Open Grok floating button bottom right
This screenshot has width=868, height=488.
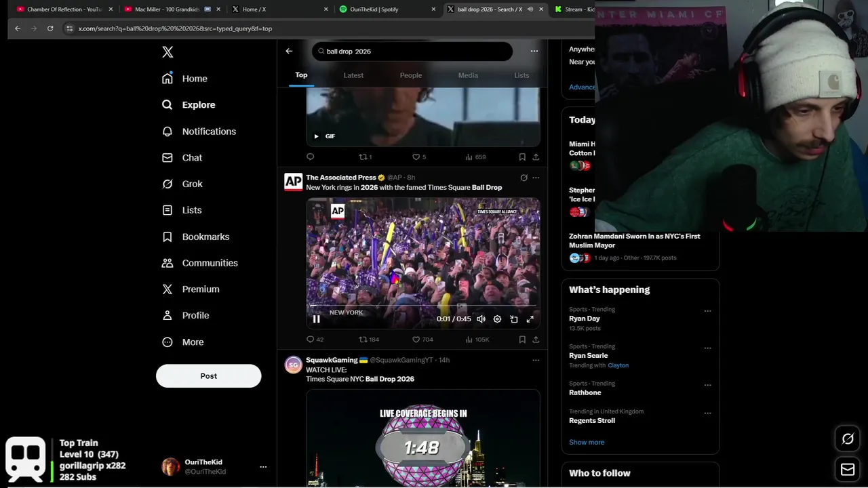pos(848,439)
